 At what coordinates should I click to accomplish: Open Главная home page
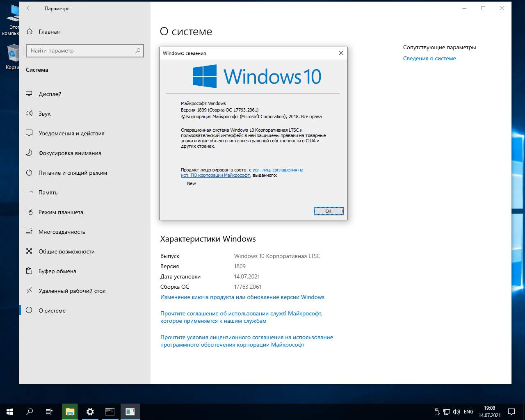49,32
